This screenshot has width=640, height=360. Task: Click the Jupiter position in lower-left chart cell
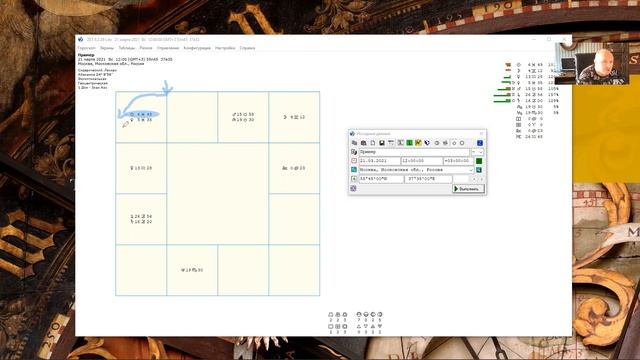(141, 216)
